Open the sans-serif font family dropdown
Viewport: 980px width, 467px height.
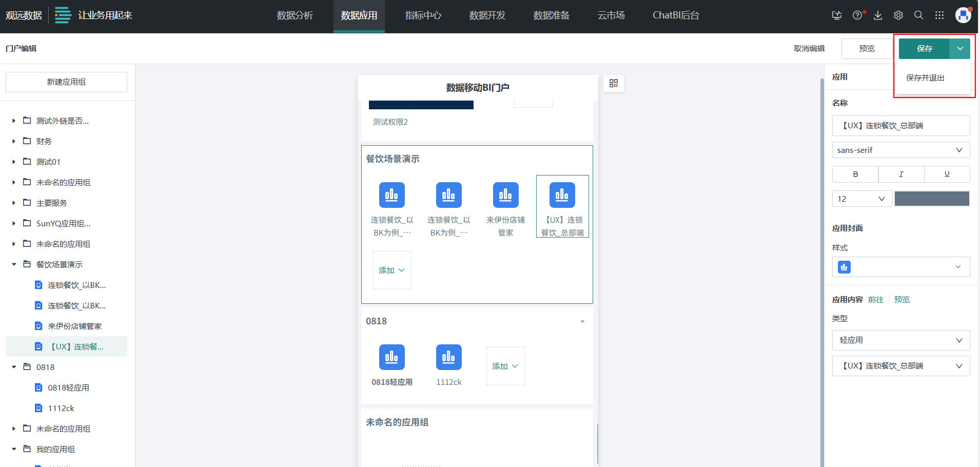[x=900, y=150]
